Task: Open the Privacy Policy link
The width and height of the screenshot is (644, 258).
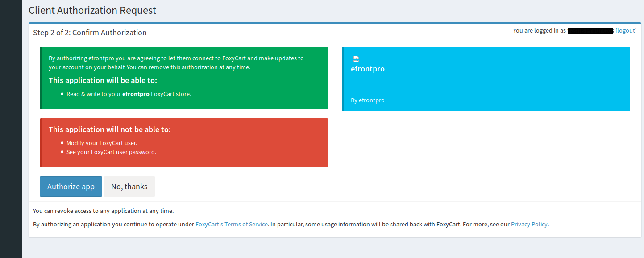Action: pos(529,225)
